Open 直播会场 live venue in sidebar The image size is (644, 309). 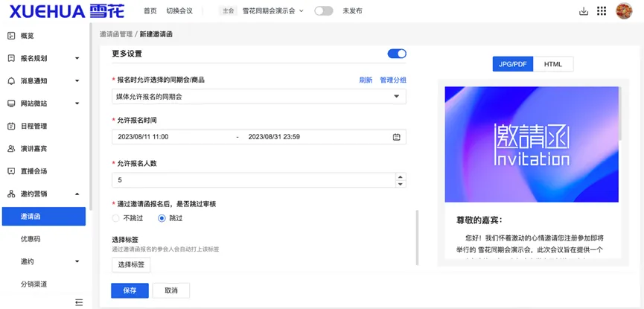(x=34, y=171)
